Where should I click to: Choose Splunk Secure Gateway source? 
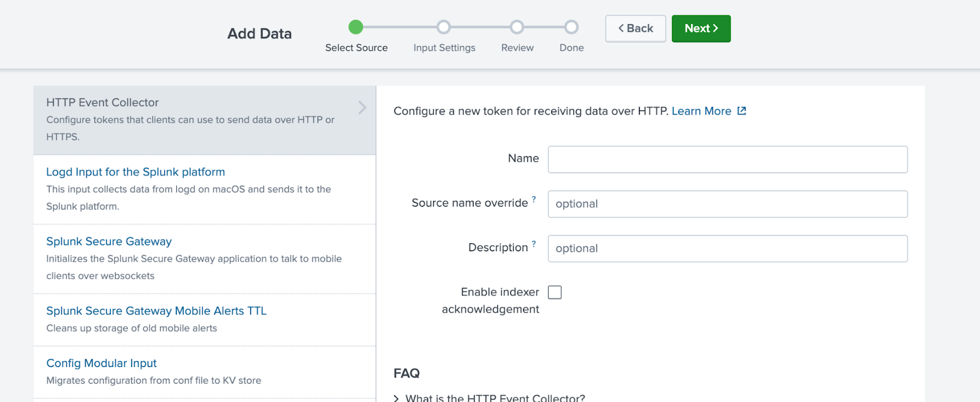109,241
